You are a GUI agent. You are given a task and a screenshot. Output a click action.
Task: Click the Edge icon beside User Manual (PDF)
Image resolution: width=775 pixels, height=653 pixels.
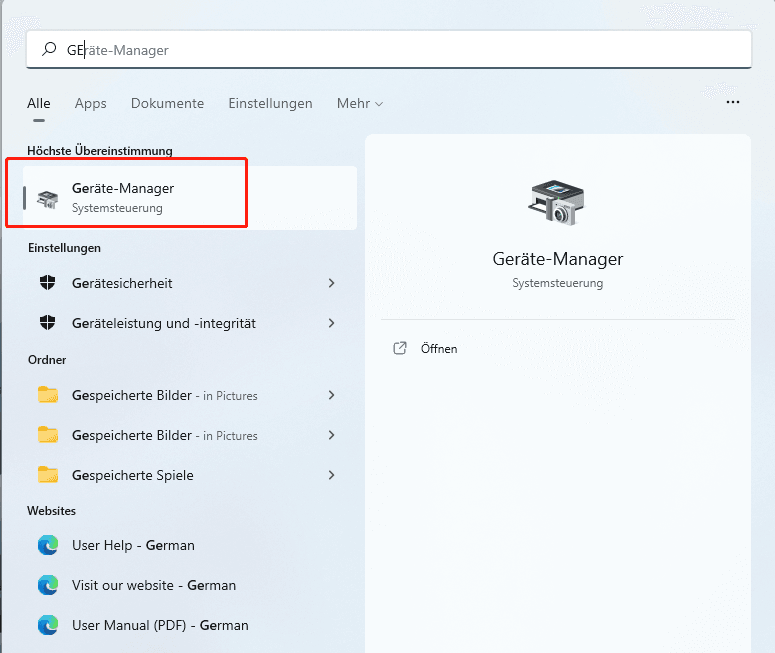tap(47, 625)
